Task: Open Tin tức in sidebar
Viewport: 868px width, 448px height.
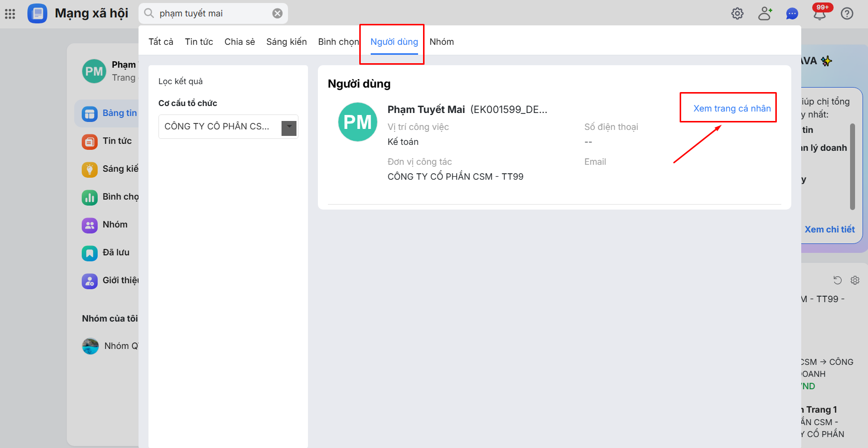Action: (x=117, y=141)
